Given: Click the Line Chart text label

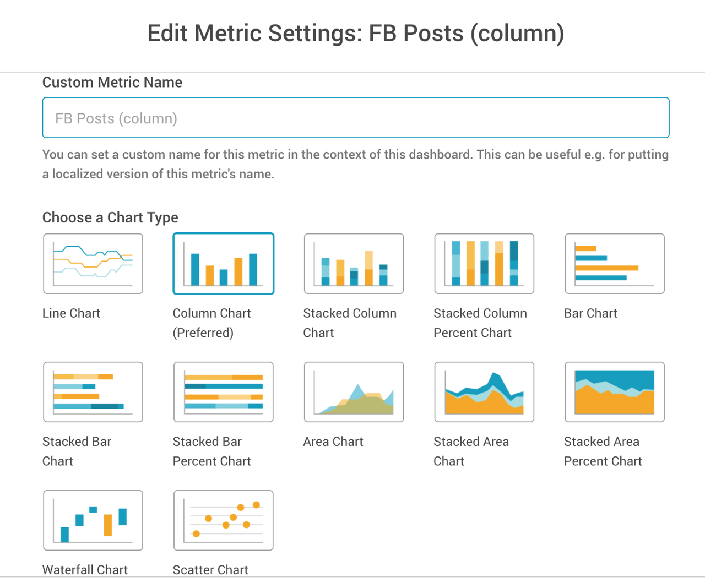Looking at the screenshot, I should [x=71, y=313].
